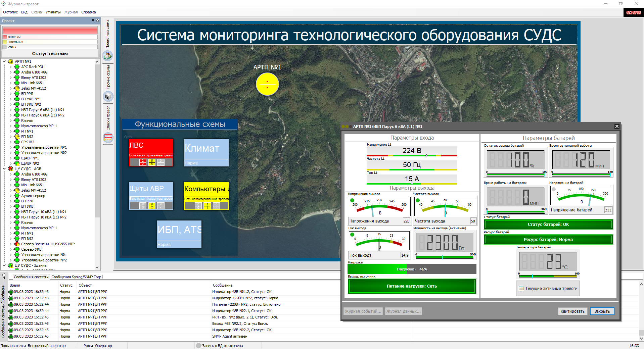Click the warning status icon of Zelax MM-4112 under АРТП №1

pyautogui.click(x=17, y=88)
